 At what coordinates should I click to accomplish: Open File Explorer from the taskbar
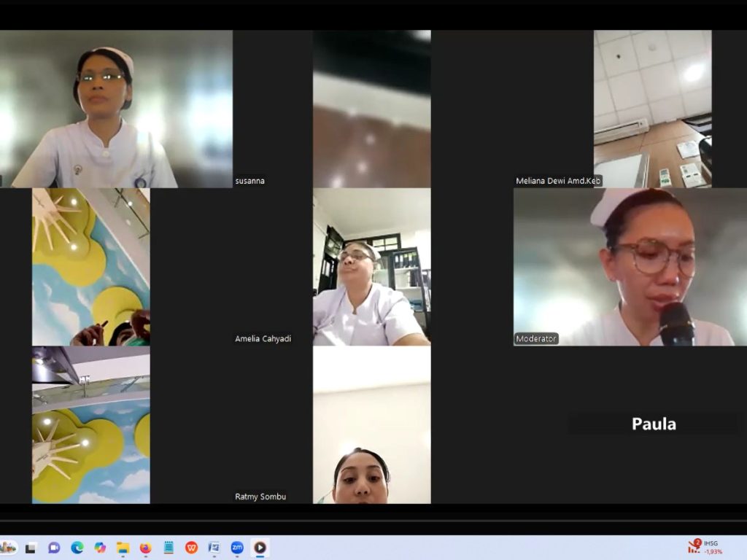click(123, 548)
